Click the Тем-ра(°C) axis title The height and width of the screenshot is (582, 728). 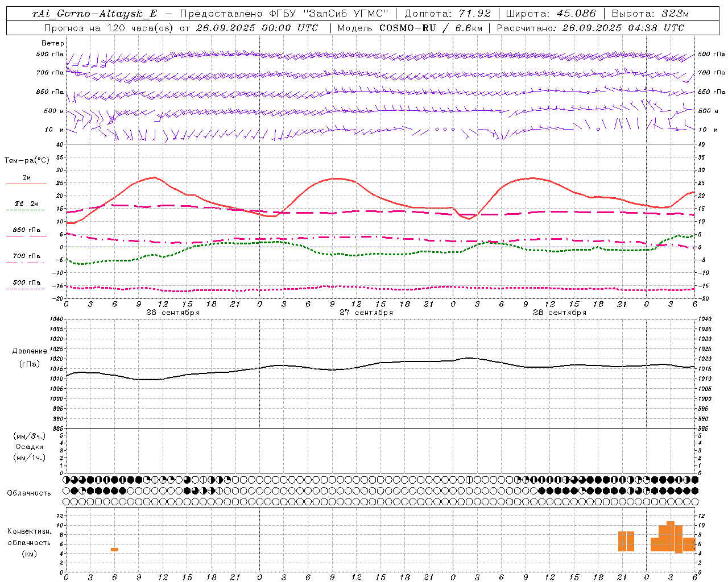[27, 161]
